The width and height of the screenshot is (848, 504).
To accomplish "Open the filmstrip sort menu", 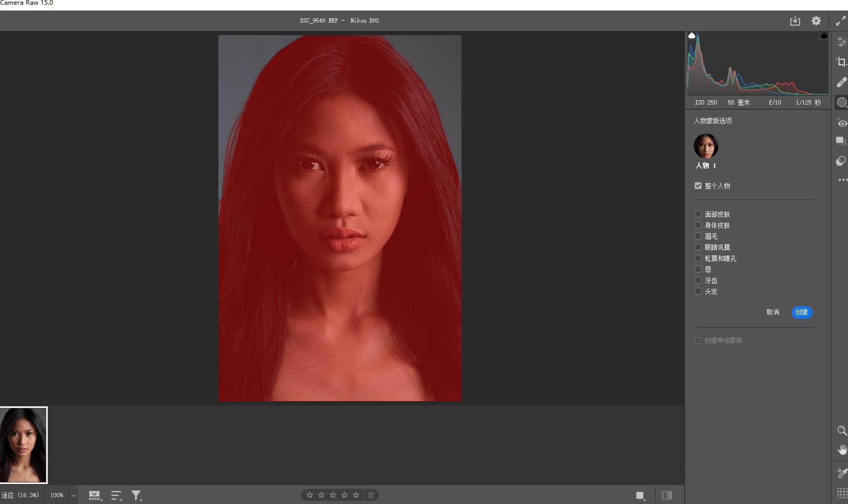I will pos(116,495).
